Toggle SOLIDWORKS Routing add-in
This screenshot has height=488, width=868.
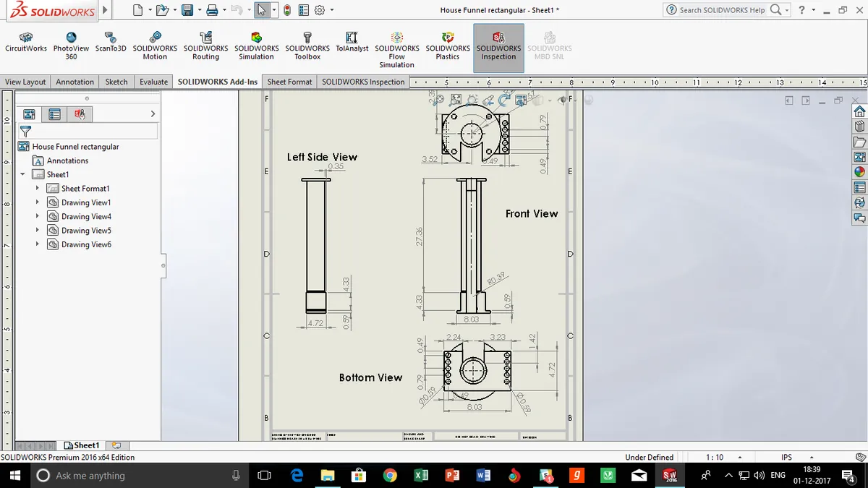click(x=205, y=45)
